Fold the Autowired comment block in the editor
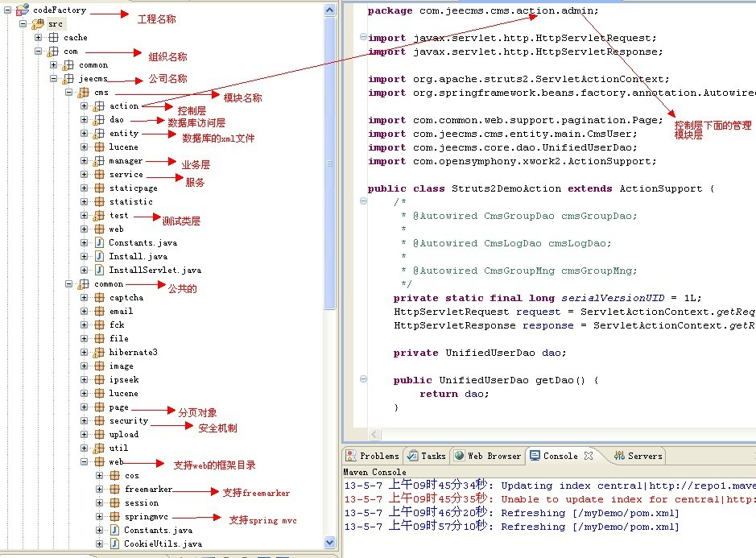 [362, 202]
